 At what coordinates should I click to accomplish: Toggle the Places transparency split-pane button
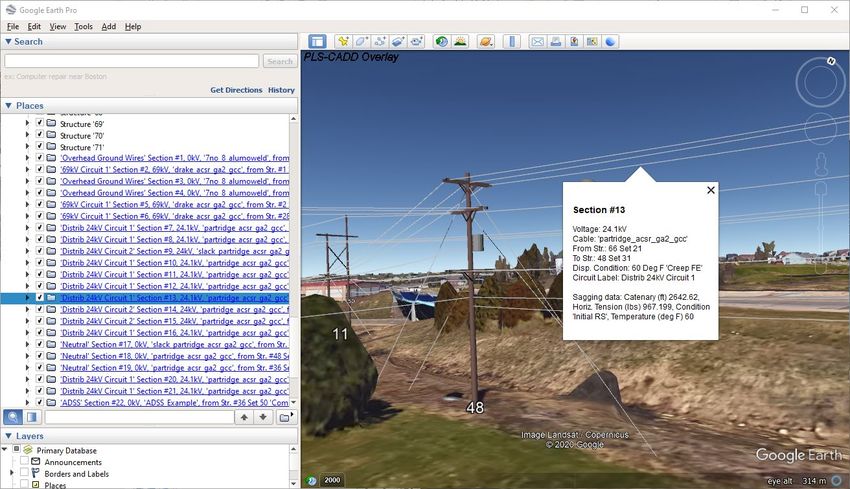pos(32,417)
